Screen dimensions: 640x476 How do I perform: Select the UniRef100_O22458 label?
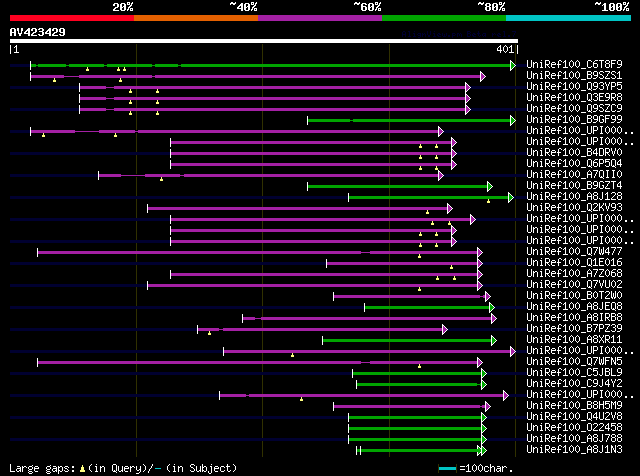pos(574,428)
